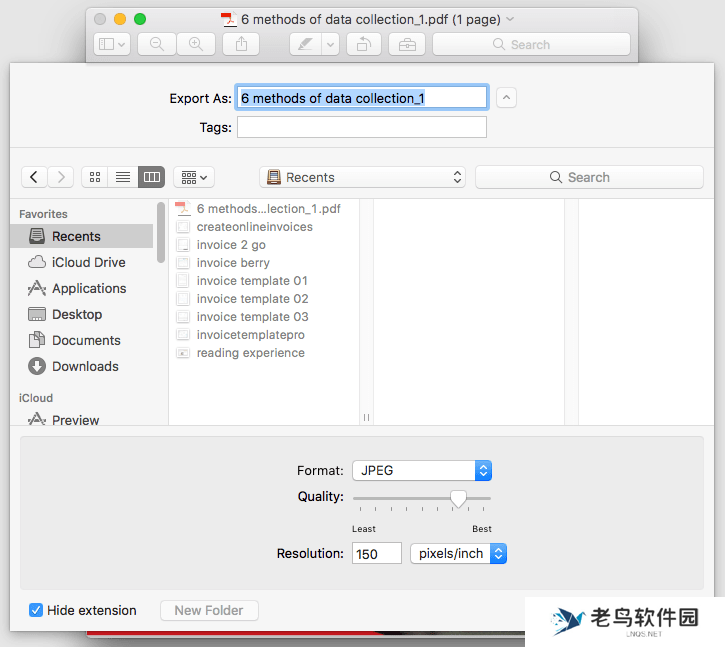Select Downloads in Favorites sidebar
Image resolution: width=725 pixels, height=647 pixels.
tap(85, 366)
